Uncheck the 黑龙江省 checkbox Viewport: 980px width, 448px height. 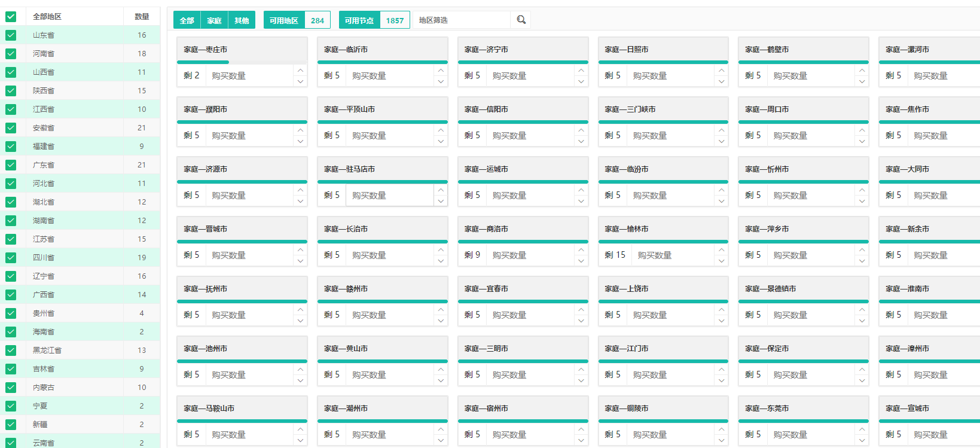pos(11,351)
